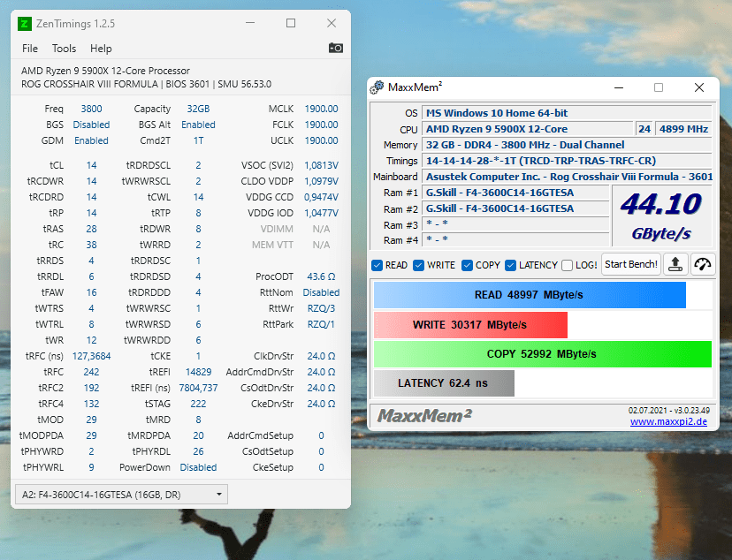Click the CPU thread count field 24
The width and height of the screenshot is (732, 560).
click(x=644, y=129)
